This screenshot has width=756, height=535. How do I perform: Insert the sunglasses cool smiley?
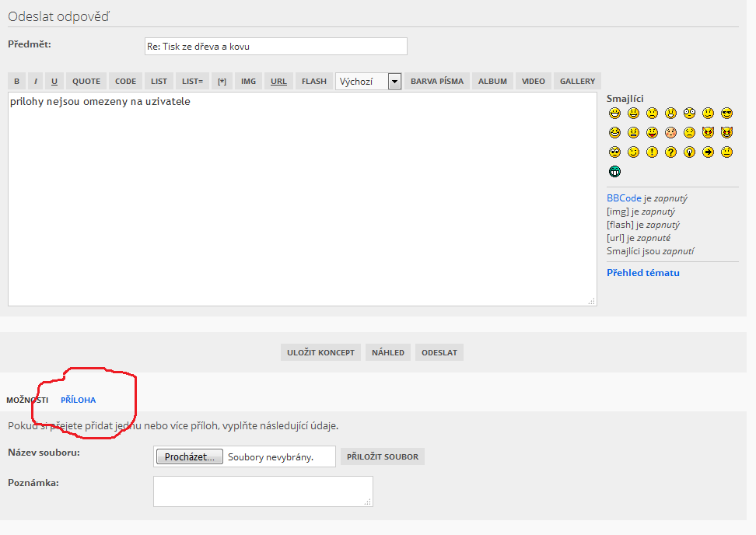[x=726, y=114]
